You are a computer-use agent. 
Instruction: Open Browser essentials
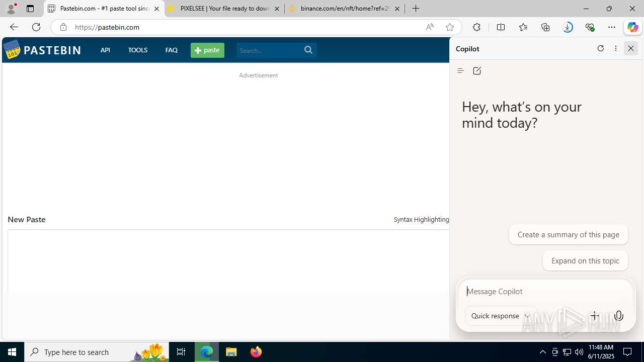[x=590, y=27]
